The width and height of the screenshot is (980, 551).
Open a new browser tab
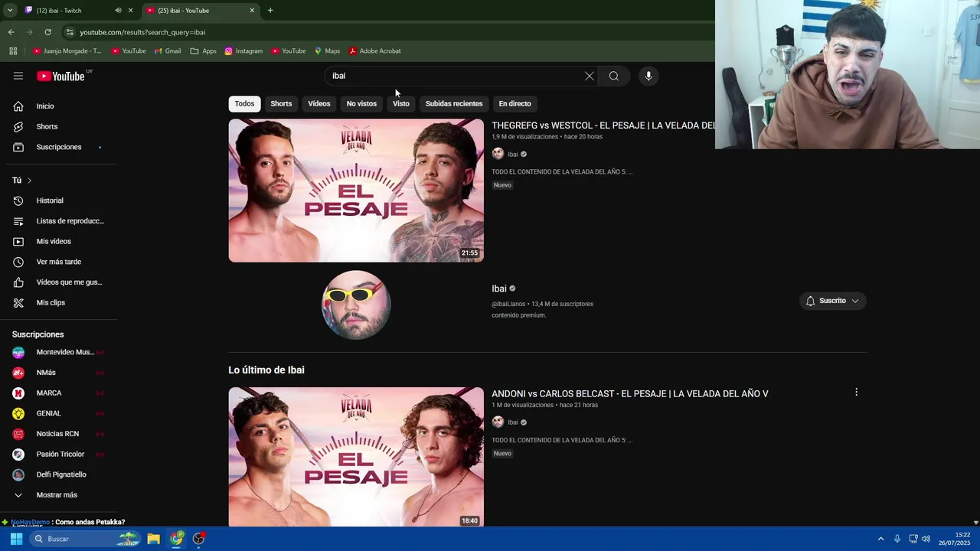270,11
